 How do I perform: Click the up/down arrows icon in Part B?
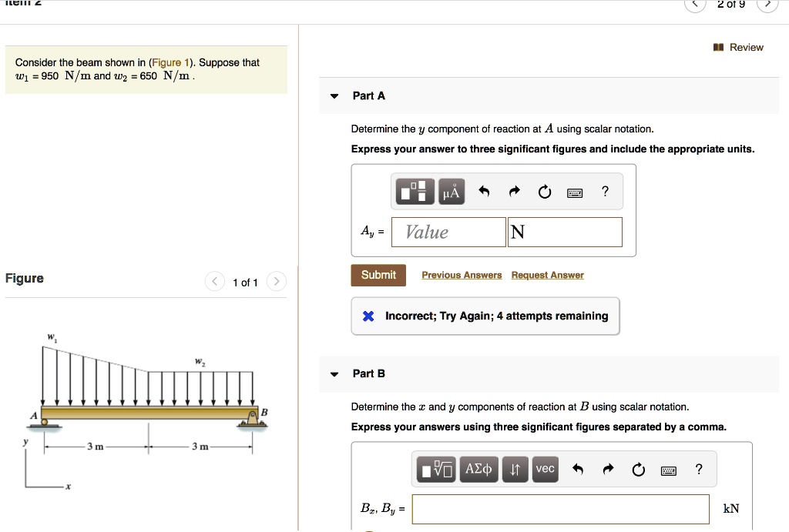coord(515,469)
